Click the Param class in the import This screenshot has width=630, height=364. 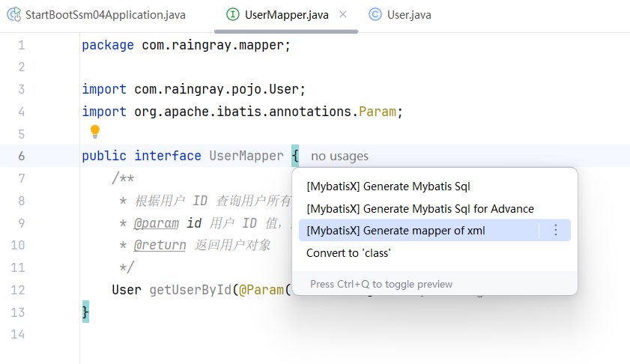coord(378,112)
